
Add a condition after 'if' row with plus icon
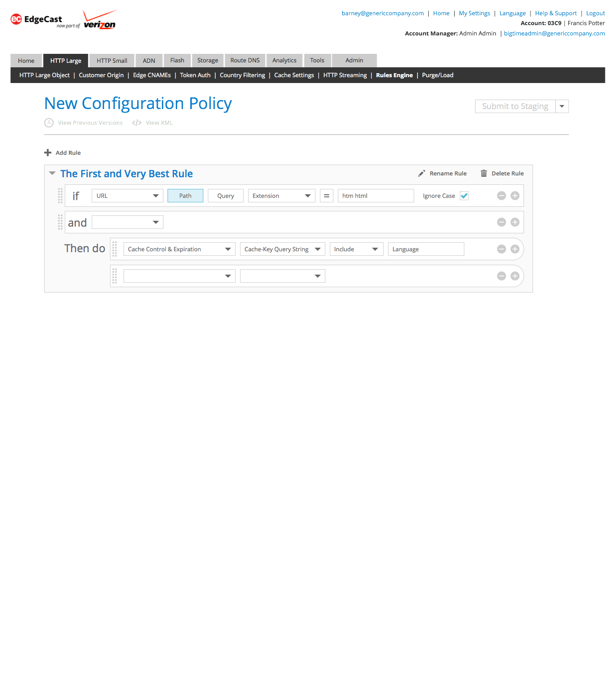[515, 196]
